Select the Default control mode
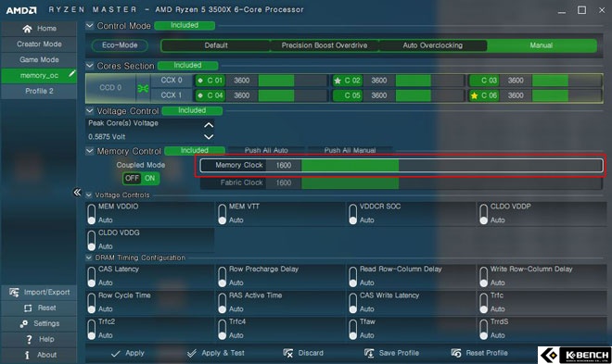This screenshot has height=364, width=612. (x=216, y=45)
